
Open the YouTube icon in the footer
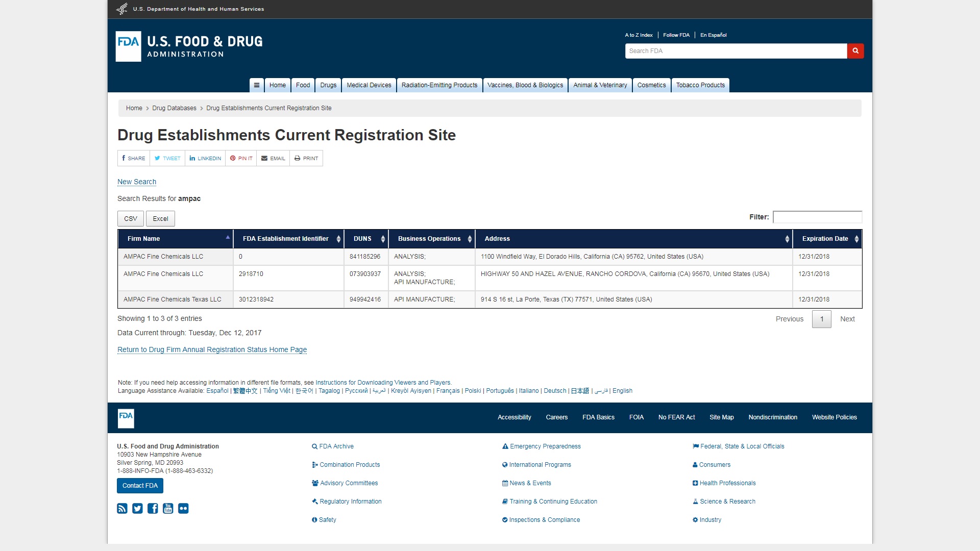(168, 508)
